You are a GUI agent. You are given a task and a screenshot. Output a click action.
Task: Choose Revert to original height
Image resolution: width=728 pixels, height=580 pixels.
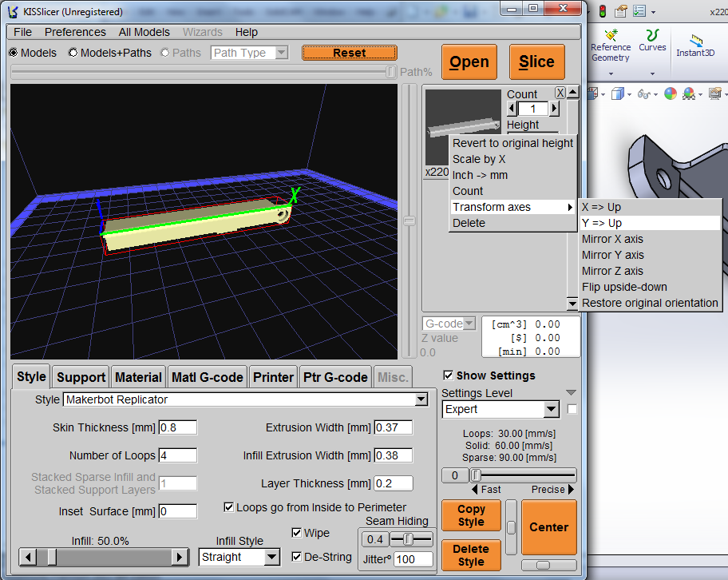[x=513, y=143]
